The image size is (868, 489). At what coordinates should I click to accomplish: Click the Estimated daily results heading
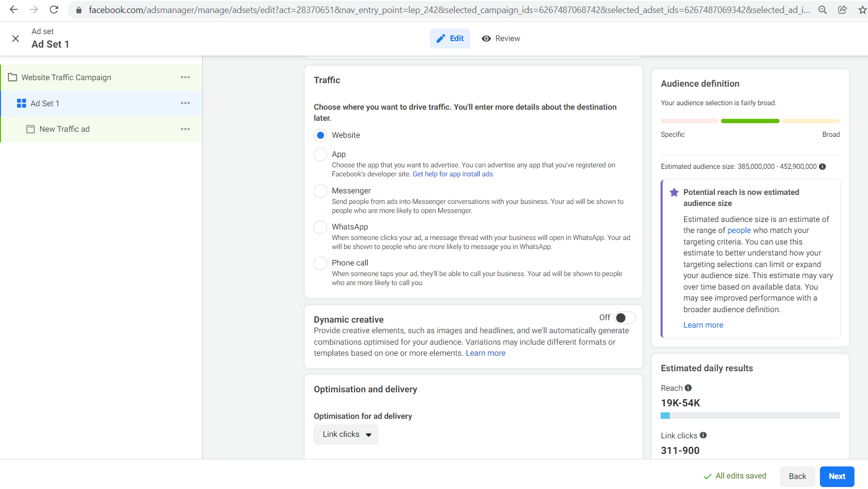click(x=707, y=368)
